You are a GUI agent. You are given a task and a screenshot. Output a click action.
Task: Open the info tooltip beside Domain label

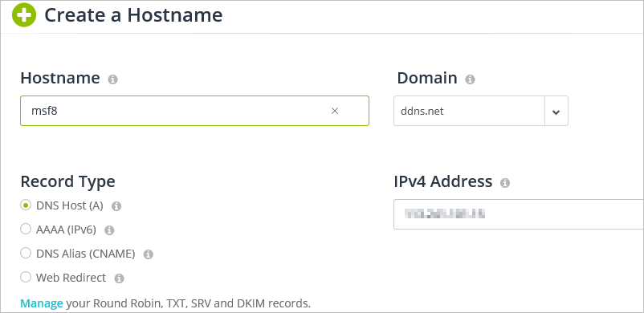(x=470, y=79)
